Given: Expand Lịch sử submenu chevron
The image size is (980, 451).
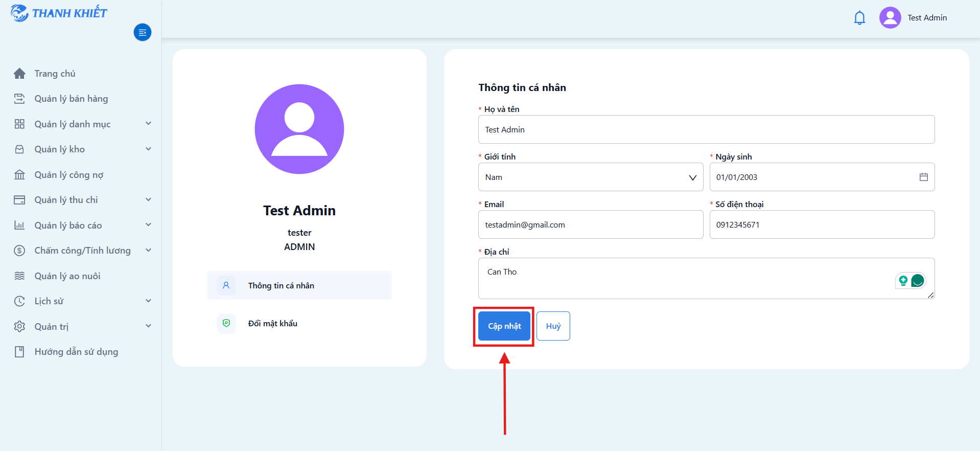Looking at the screenshot, I should point(149,301).
